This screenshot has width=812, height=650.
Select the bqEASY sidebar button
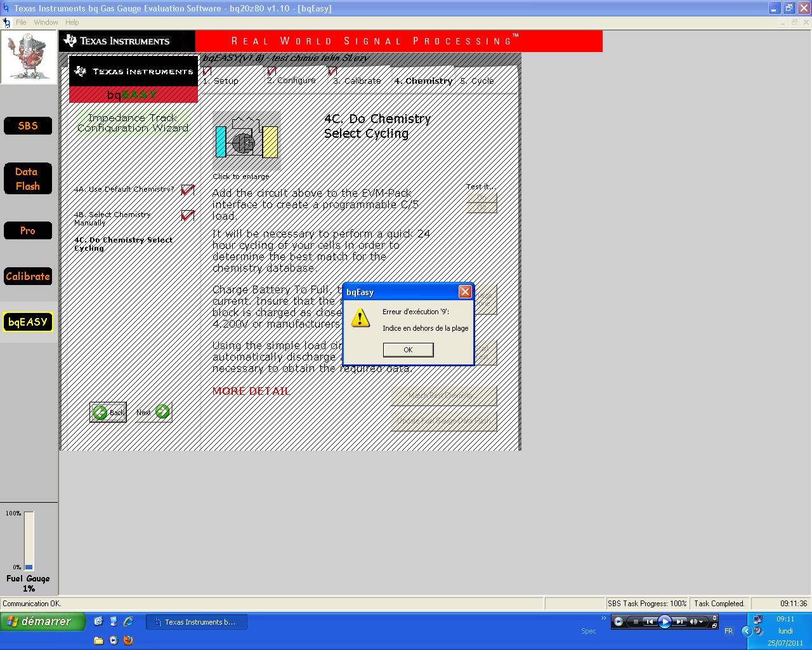pyautogui.click(x=28, y=322)
